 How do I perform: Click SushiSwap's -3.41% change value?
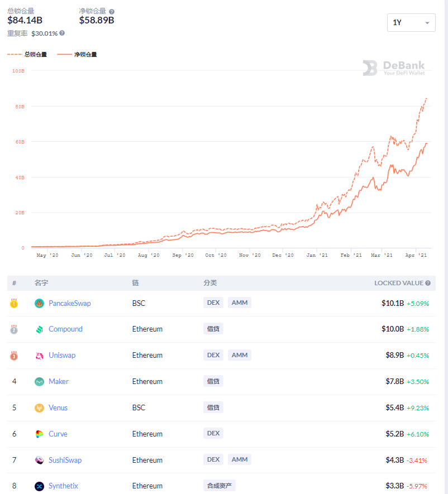(417, 461)
